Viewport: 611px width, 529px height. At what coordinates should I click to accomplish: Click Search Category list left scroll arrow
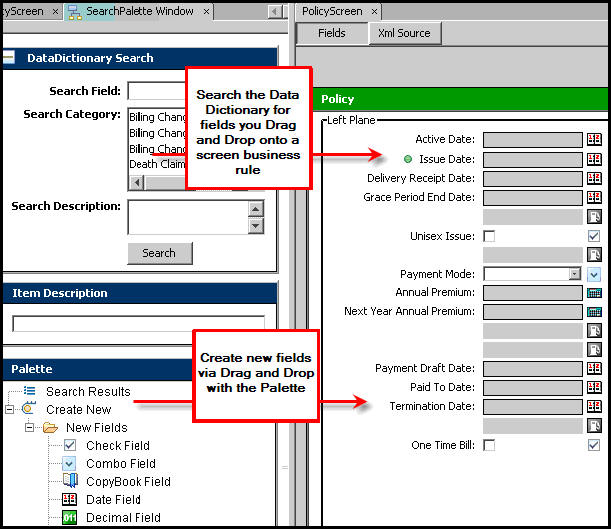137,182
